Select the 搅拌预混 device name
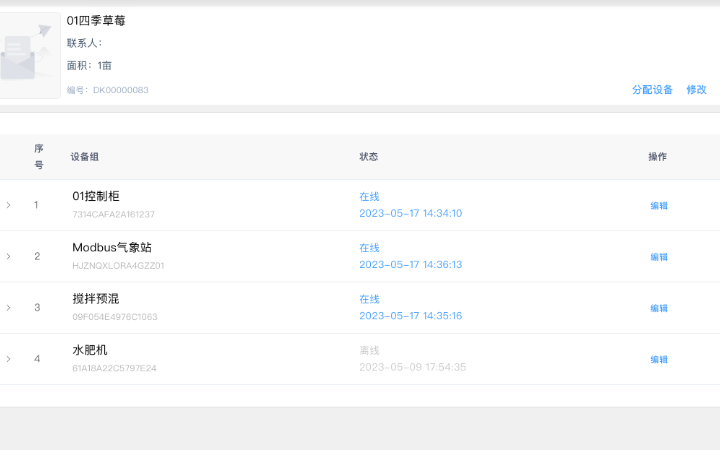Screen dimensions: 720x450 [96, 299]
